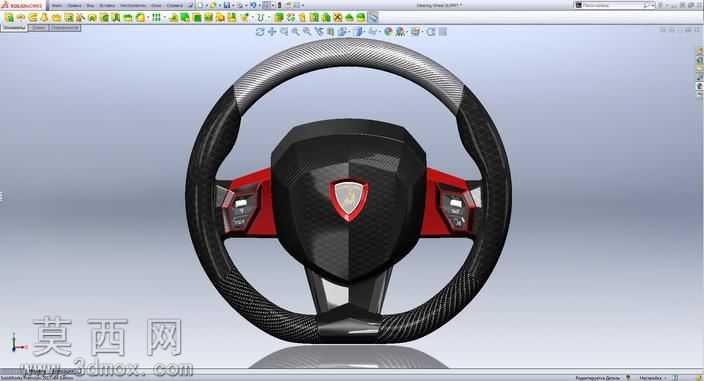Click the highlighted blue icon ending the features toolbar
Image resolution: width=704 pixels, height=381 pixels.
373,18
